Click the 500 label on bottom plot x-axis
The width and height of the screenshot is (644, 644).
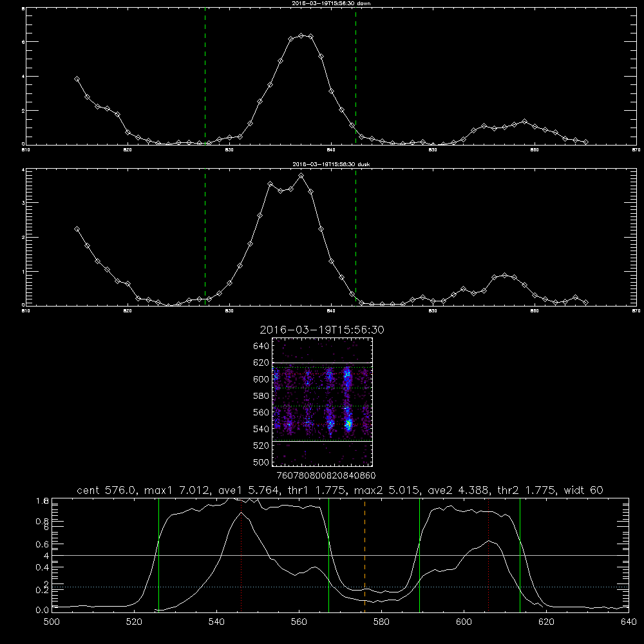tap(52, 622)
